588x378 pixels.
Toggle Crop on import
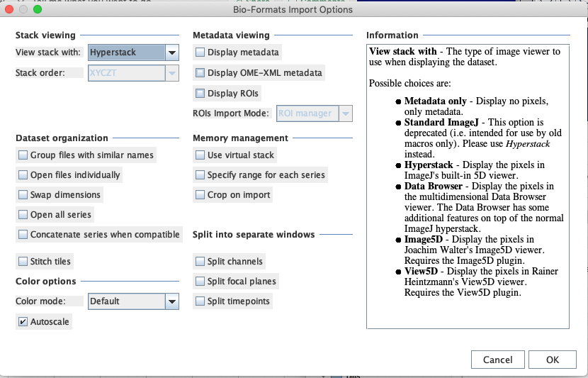coord(200,194)
